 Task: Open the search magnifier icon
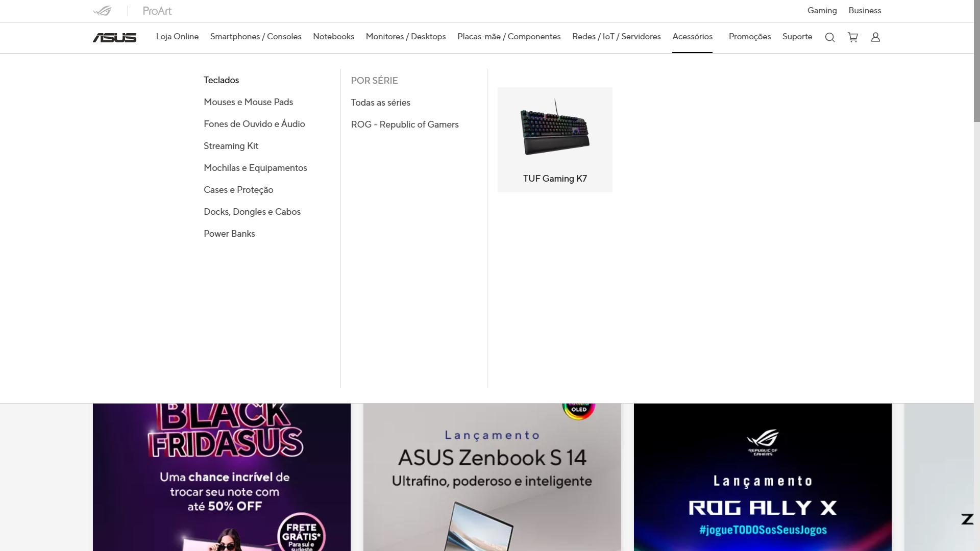click(830, 37)
